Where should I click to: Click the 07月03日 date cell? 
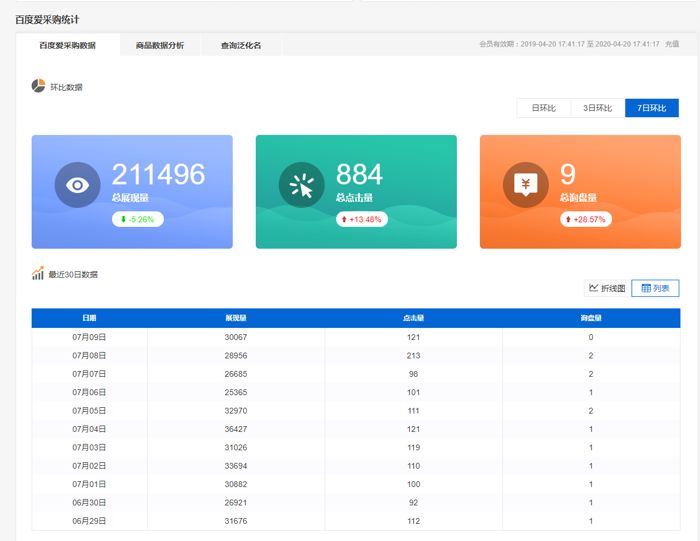(x=89, y=447)
